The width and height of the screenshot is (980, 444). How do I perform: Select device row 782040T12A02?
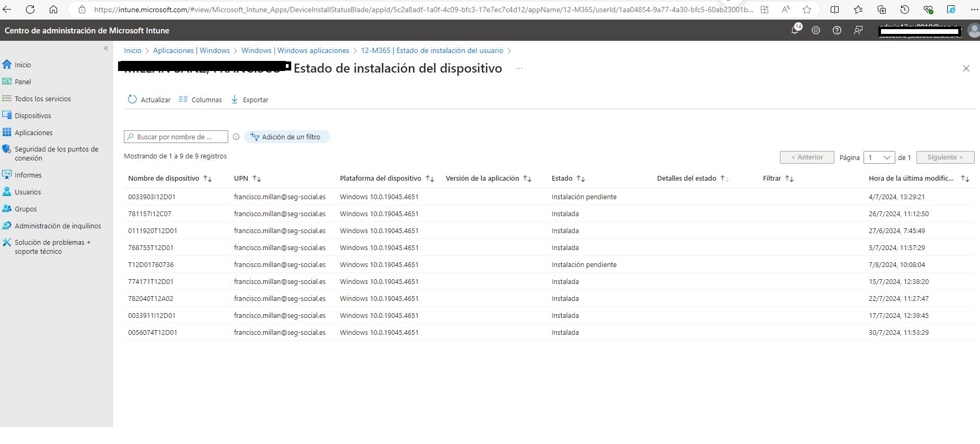549,298
